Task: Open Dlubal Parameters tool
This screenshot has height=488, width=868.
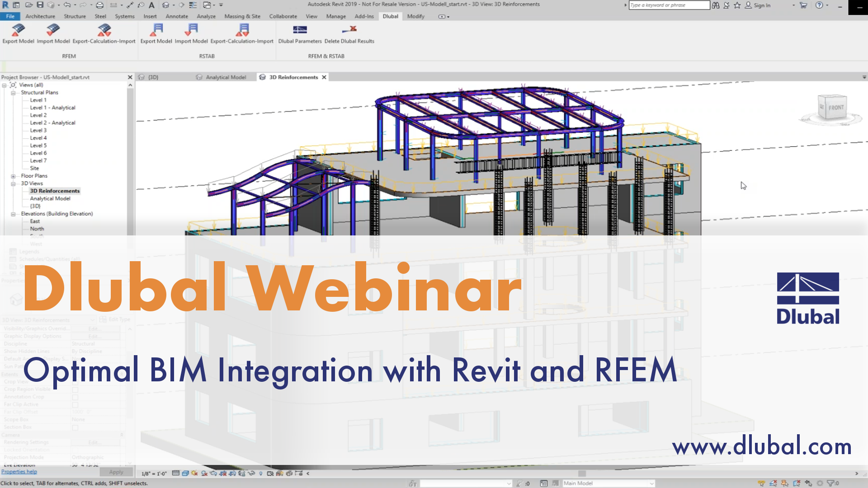Action: [x=300, y=34]
